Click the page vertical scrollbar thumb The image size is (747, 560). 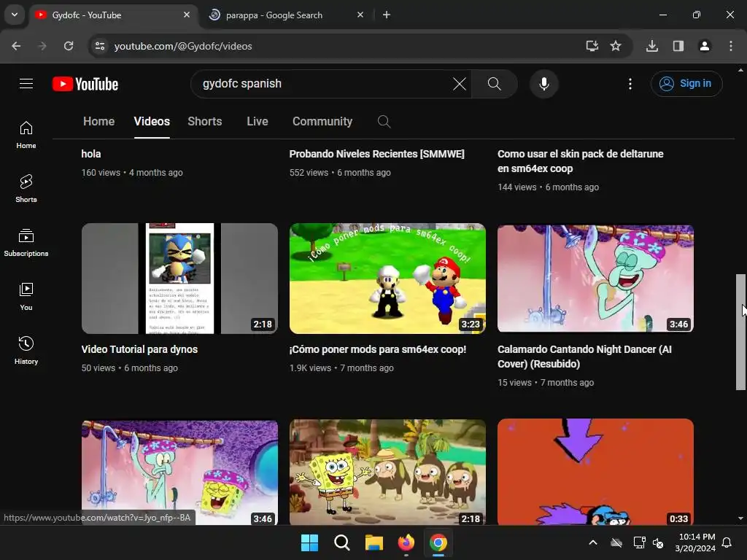[740, 332]
